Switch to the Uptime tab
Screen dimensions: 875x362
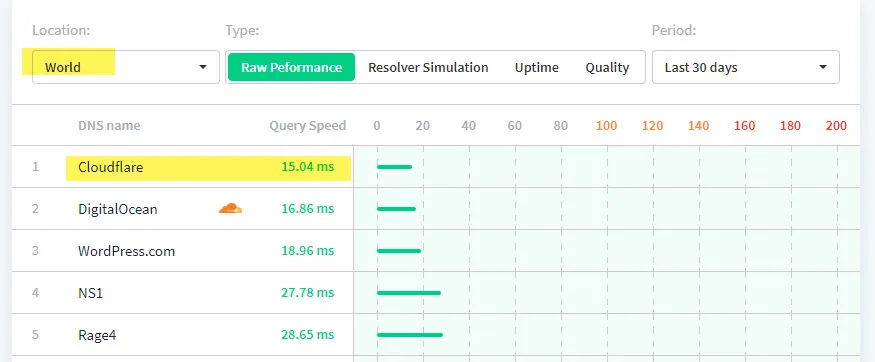[536, 67]
